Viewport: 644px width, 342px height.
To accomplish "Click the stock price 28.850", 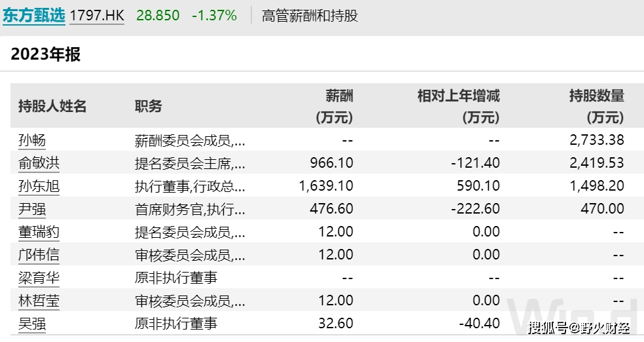I will point(157,15).
